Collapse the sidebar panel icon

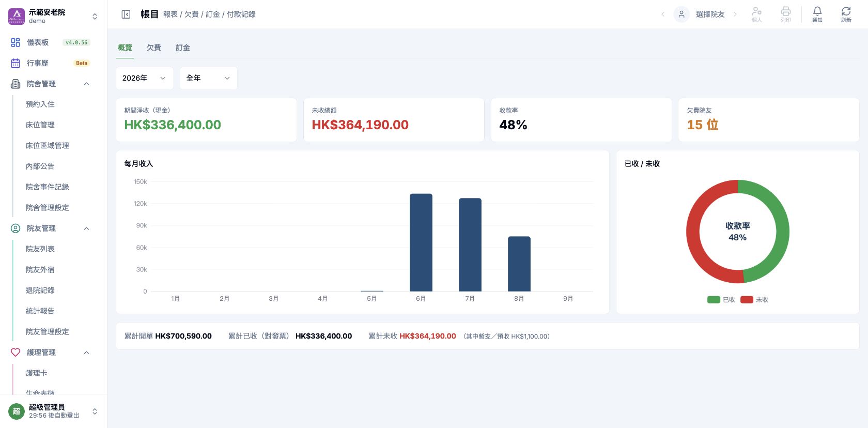pos(126,14)
